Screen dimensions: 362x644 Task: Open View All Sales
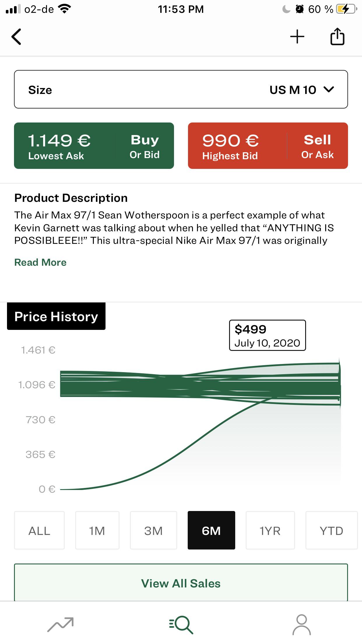click(181, 583)
